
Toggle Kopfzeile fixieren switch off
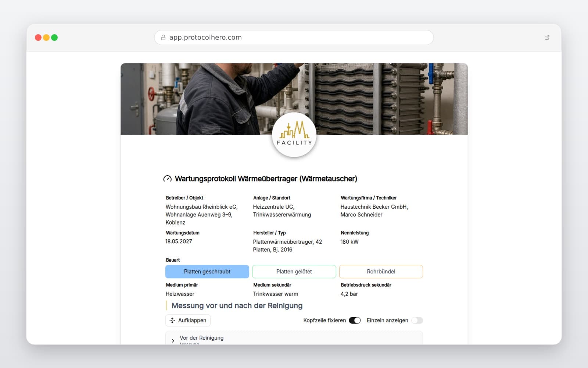point(355,321)
